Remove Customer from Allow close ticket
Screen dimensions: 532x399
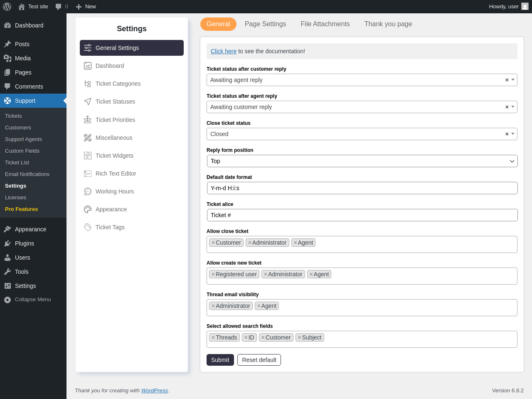[x=213, y=243]
